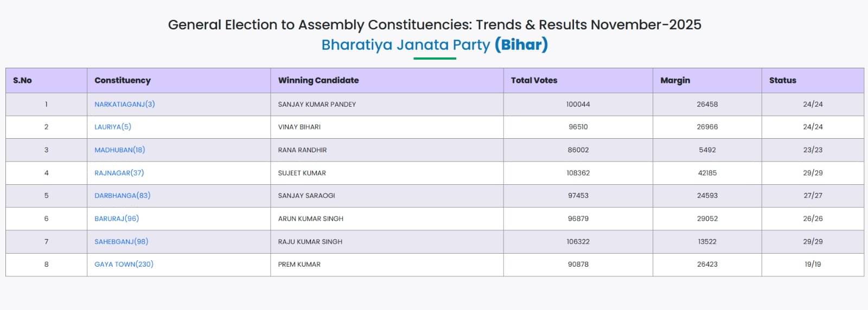Click the margin value 42185
This screenshot has height=310, width=868.
tap(707, 173)
